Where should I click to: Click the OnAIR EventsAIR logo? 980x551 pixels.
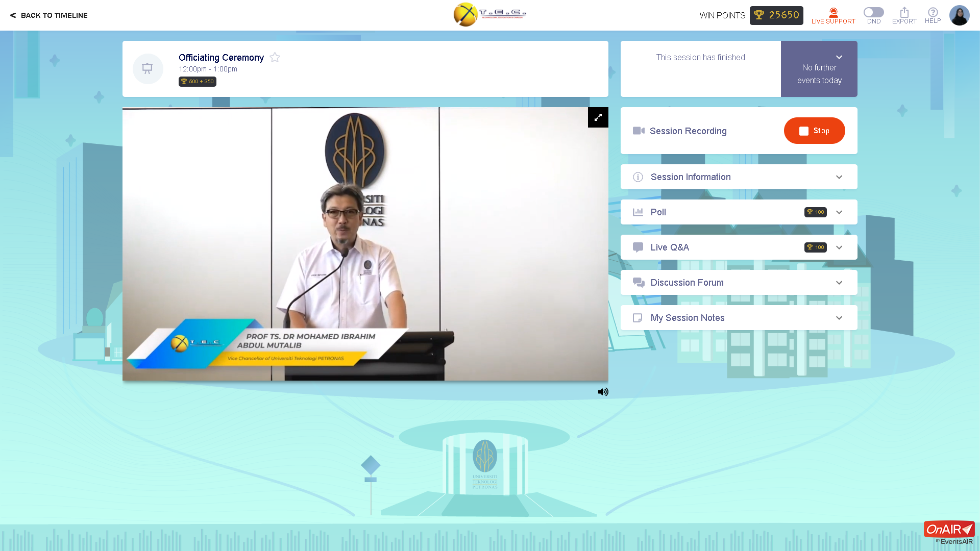tap(949, 533)
